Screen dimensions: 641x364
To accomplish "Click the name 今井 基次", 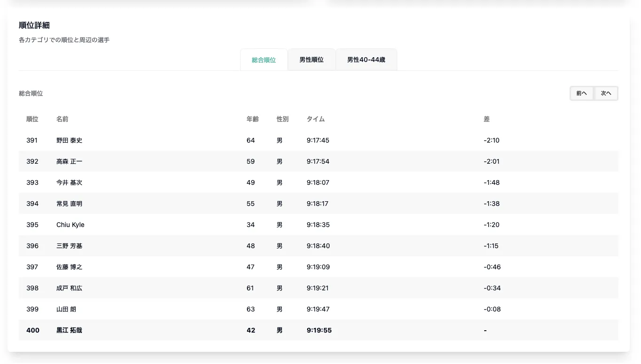I will pos(70,182).
